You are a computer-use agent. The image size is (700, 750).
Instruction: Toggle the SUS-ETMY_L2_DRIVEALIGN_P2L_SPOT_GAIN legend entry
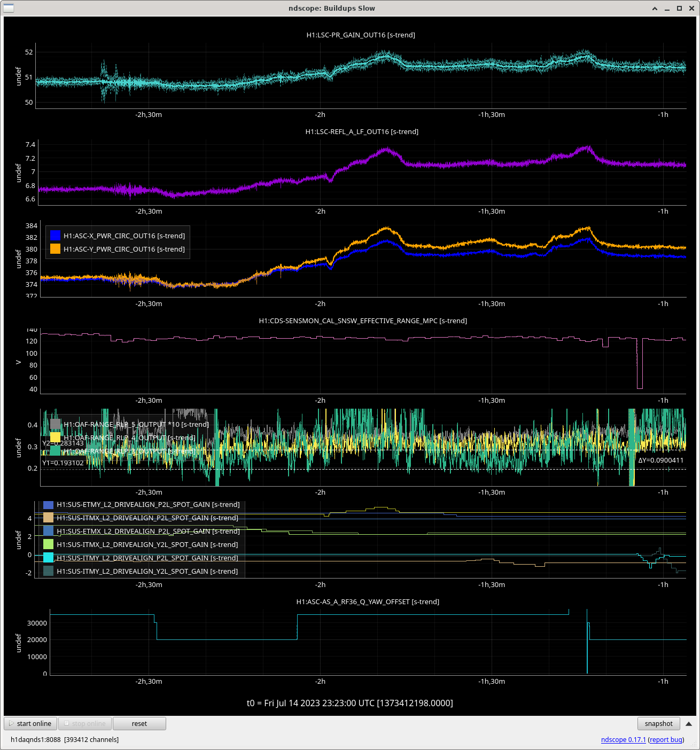pyautogui.click(x=147, y=504)
